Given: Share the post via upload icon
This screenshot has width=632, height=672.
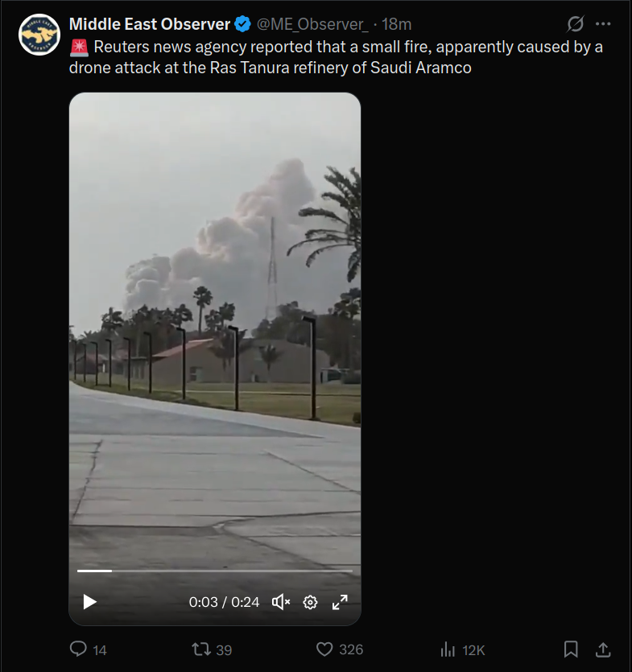Looking at the screenshot, I should click(603, 649).
